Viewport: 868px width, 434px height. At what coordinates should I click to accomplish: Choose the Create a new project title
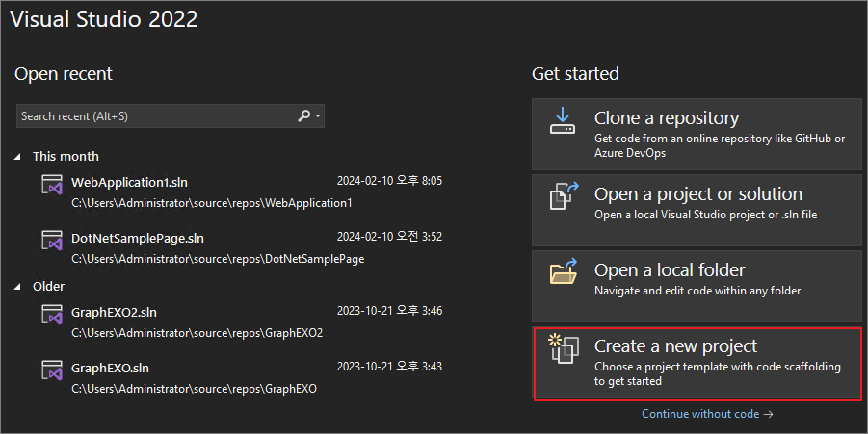tap(675, 346)
